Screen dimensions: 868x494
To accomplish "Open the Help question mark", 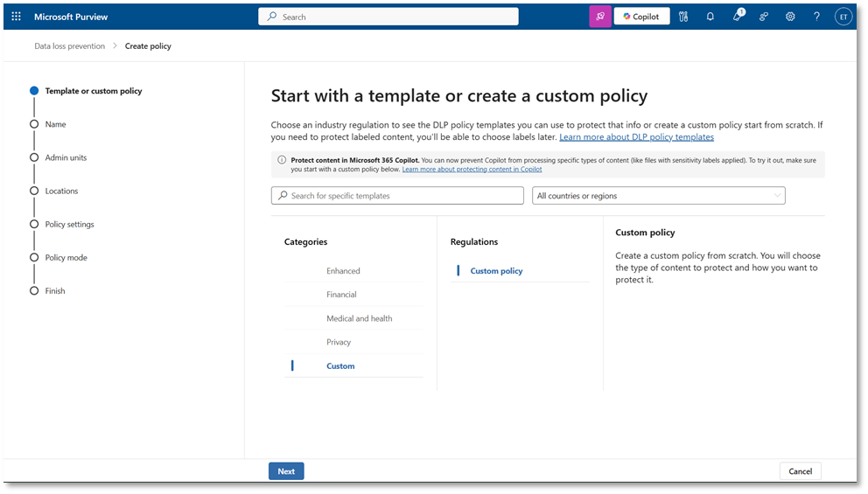I will (x=816, y=17).
